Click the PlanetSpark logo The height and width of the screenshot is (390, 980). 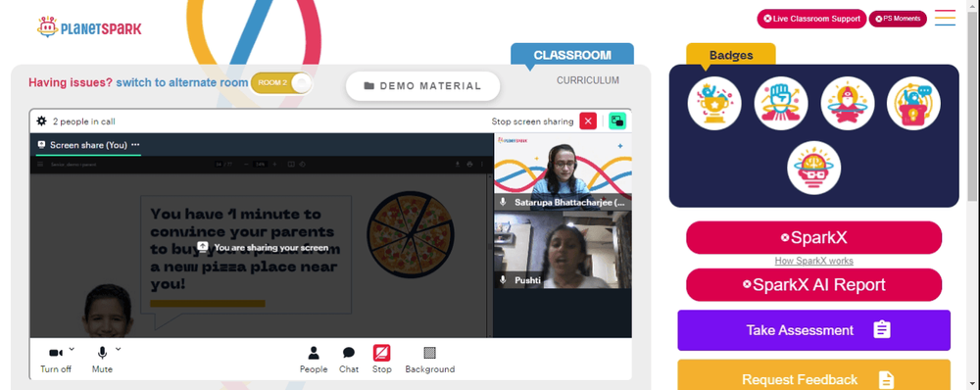(89, 27)
